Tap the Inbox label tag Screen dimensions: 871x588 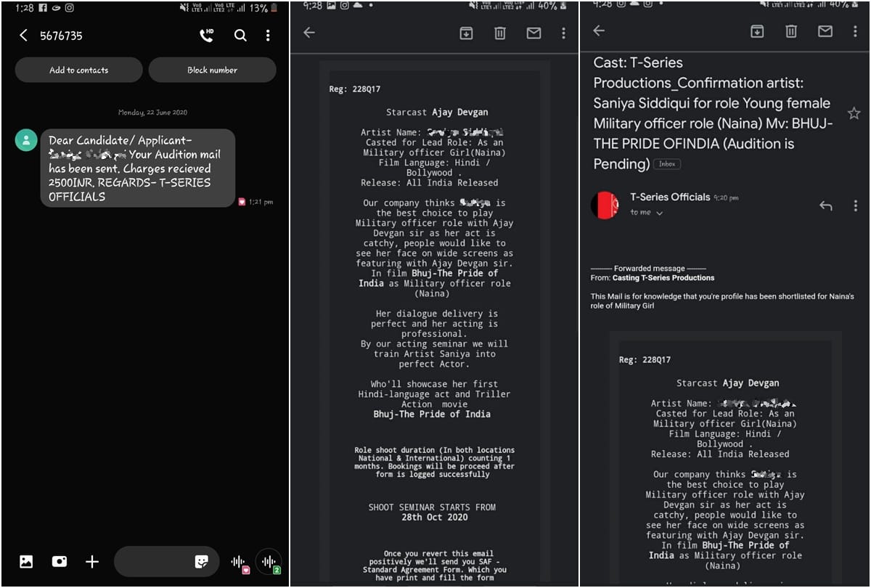[x=667, y=164]
